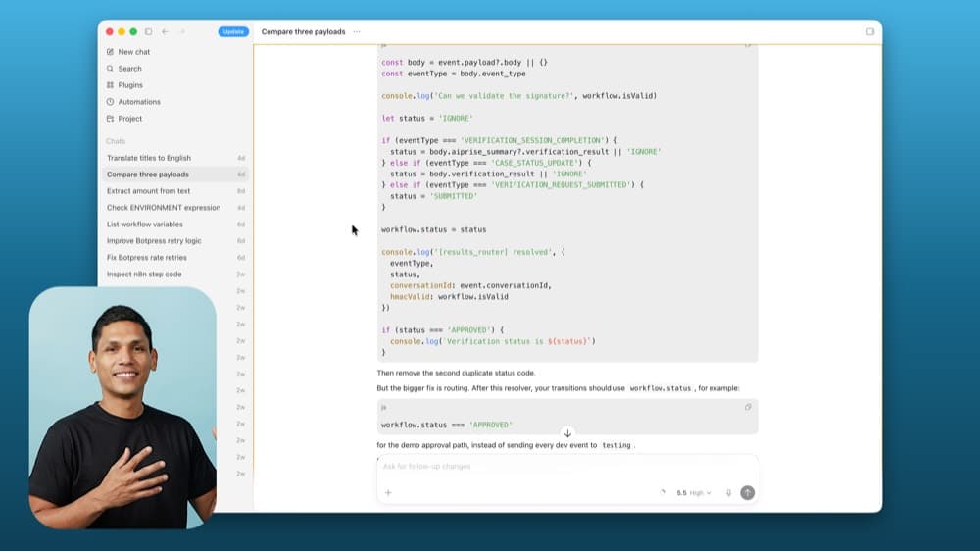This screenshot has width=980, height=551.
Task: Go to Automations in the sidebar
Action: (139, 102)
